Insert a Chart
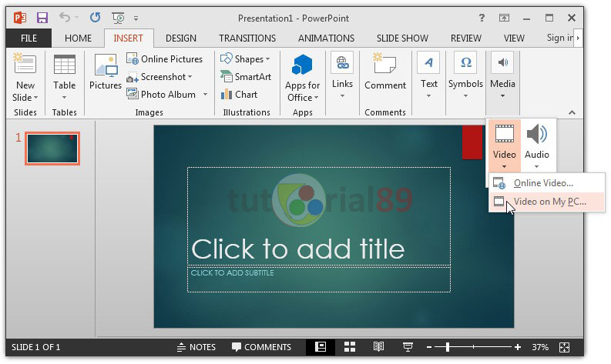The height and width of the screenshot is (364, 611). pos(239,95)
